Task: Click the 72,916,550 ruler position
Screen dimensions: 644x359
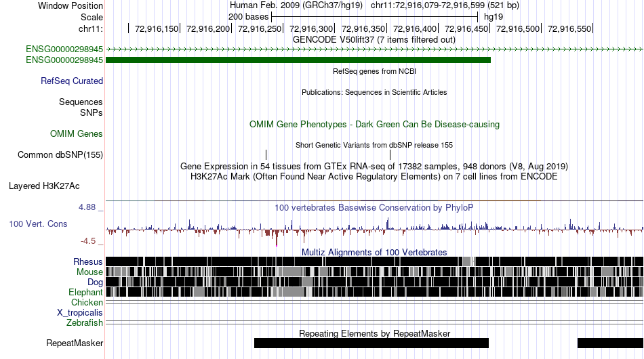Action: 569,28
